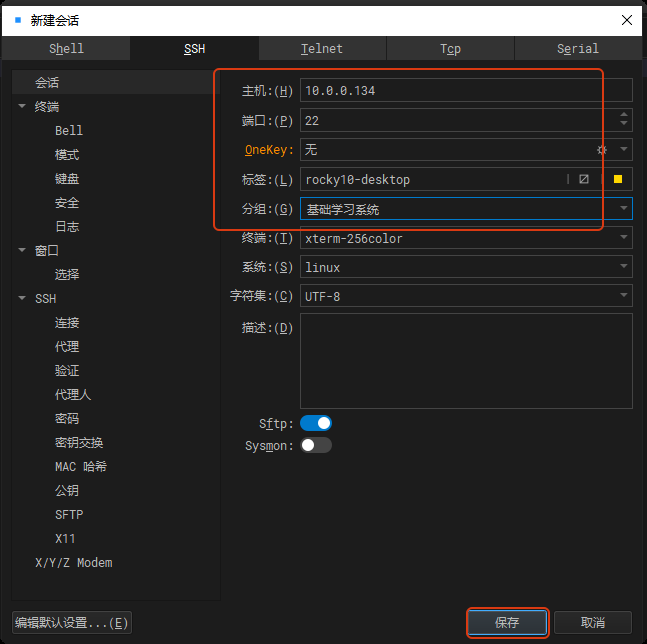Select 模式 under 终端

point(67,154)
